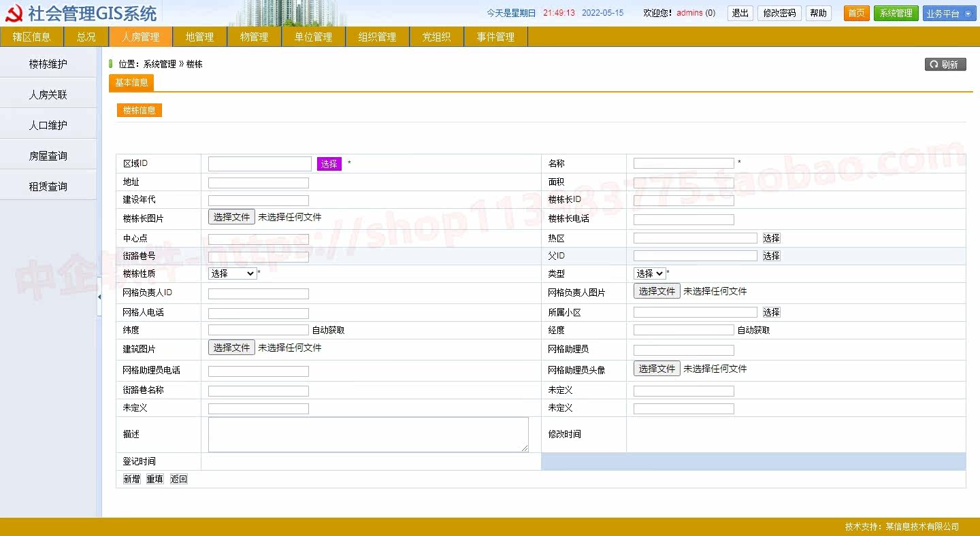The image size is (980, 536).
Task: Open the 事件管理 tab
Action: point(496,37)
